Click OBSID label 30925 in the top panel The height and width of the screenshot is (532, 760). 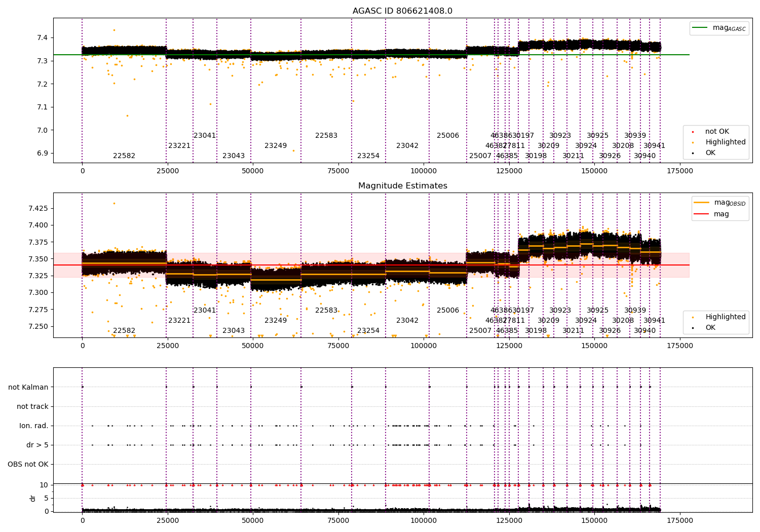(598, 136)
